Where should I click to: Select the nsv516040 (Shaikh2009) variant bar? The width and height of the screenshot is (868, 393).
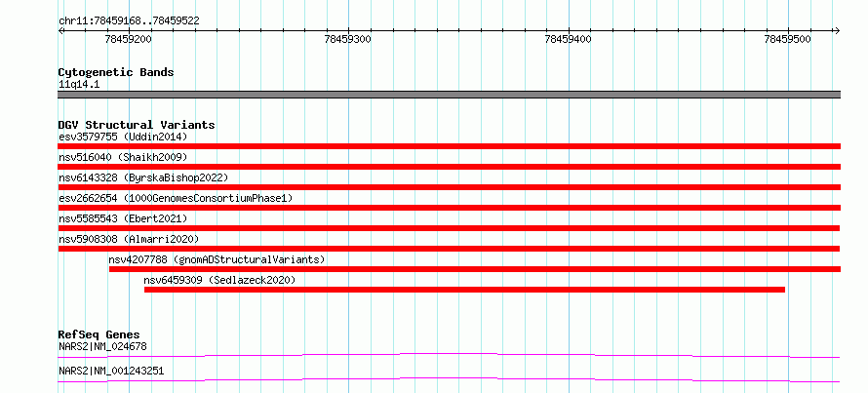449,167
